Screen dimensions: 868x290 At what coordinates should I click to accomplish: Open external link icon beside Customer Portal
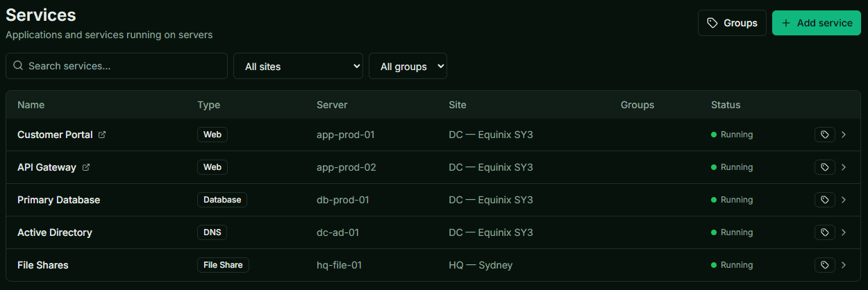[x=102, y=135]
